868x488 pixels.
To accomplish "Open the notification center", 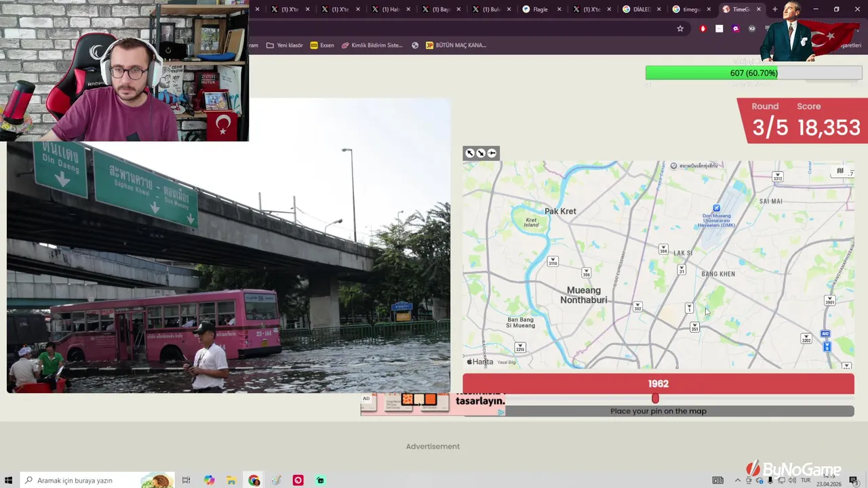I will point(854,481).
